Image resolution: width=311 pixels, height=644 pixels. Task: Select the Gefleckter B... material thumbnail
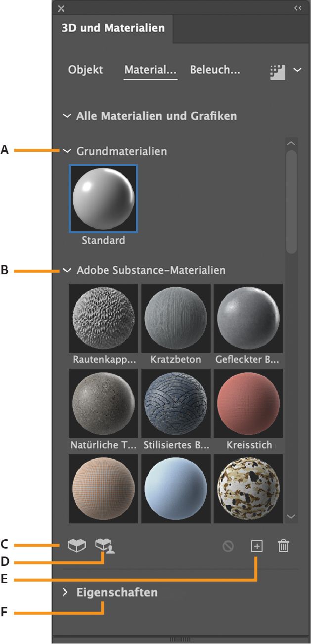[x=248, y=318]
